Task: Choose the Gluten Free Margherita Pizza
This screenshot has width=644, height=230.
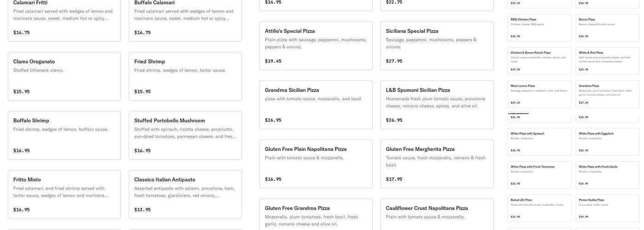Action: [437, 164]
